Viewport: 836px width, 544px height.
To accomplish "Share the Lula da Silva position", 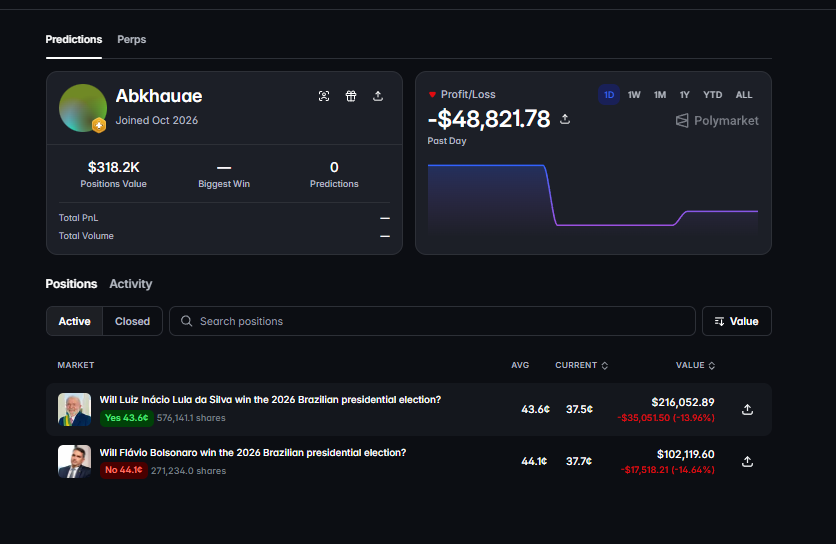I will (747, 410).
